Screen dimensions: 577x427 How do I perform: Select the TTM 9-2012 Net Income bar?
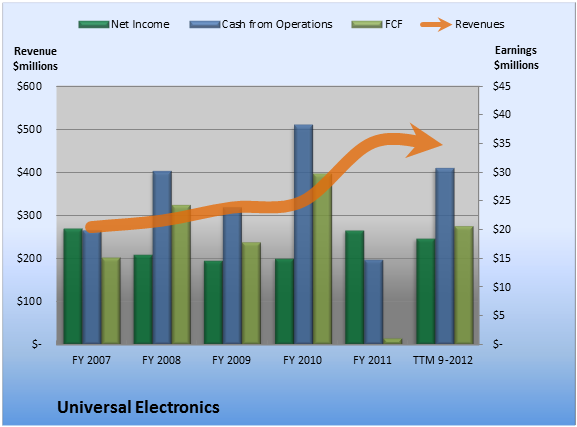click(x=426, y=292)
